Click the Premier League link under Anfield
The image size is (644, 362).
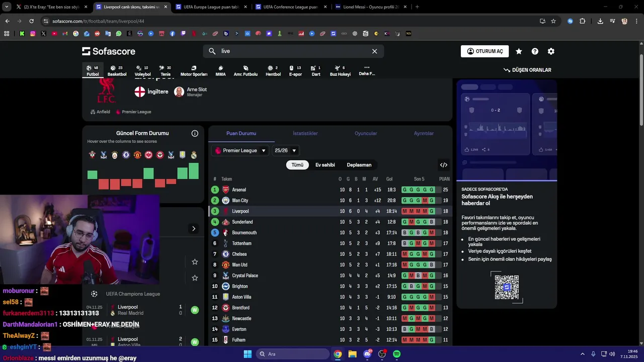coord(133,112)
